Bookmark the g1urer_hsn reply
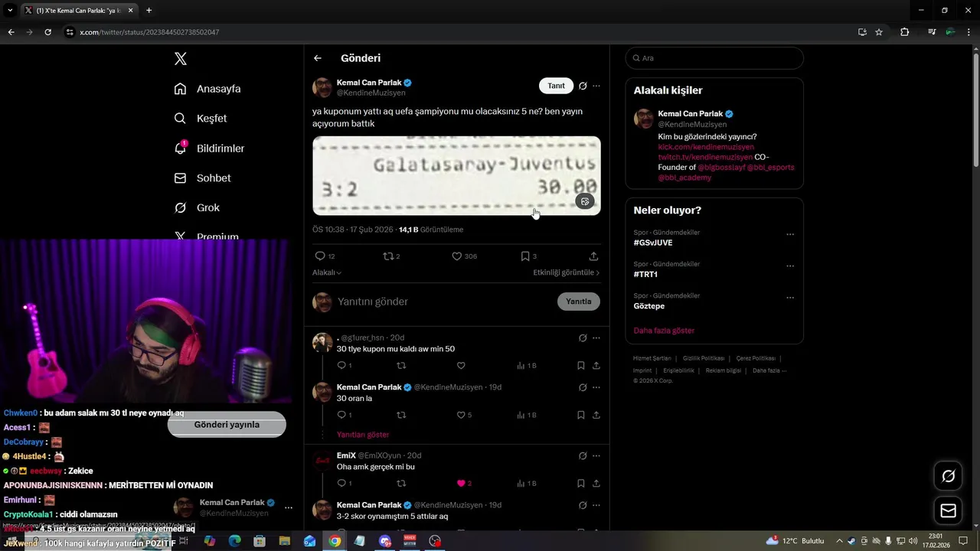980x551 pixels. pyautogui.click(x=581, y=366)
